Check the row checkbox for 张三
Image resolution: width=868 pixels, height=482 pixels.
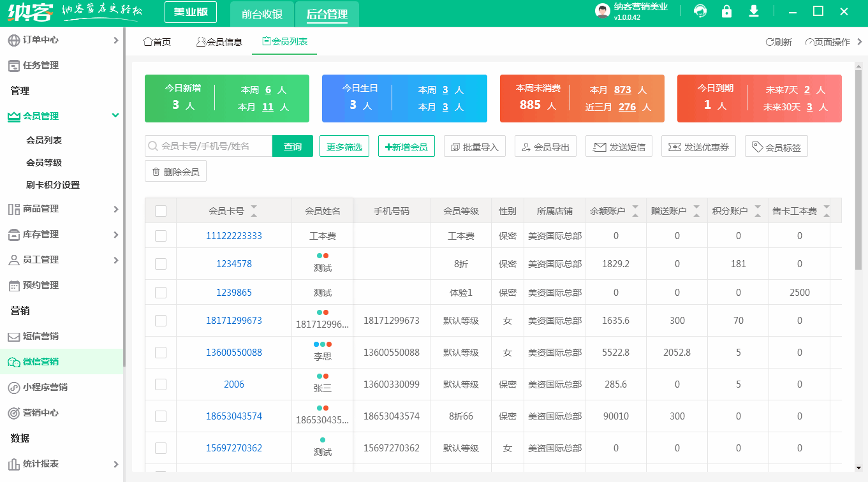161,384
